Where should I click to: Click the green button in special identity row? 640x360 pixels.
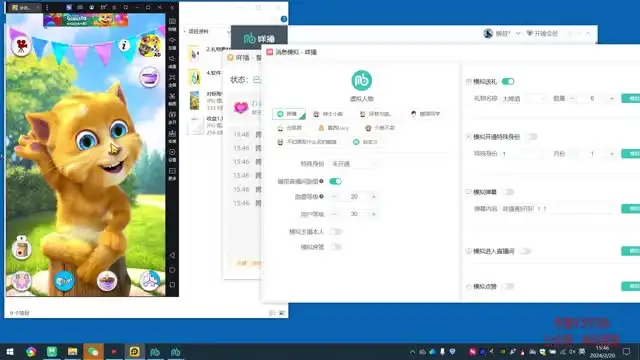pyautogui.click(x=631, y=154)
